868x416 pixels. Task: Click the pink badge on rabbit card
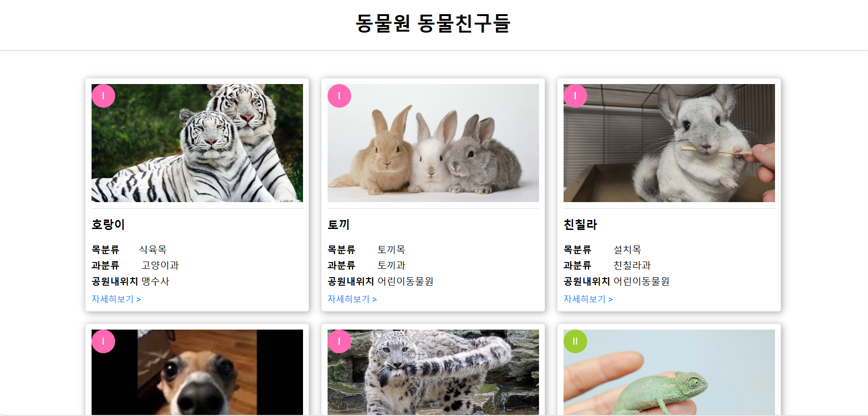(339, 96)
